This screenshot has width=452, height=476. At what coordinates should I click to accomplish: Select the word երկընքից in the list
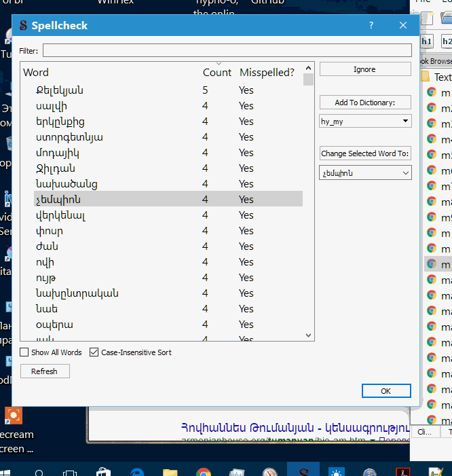[60, 122]
